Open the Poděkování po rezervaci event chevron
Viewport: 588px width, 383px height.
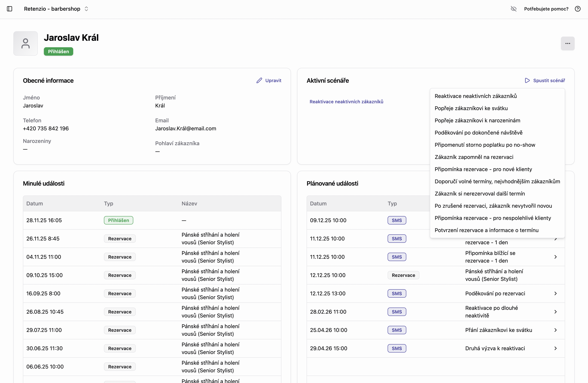coord(555,293)
